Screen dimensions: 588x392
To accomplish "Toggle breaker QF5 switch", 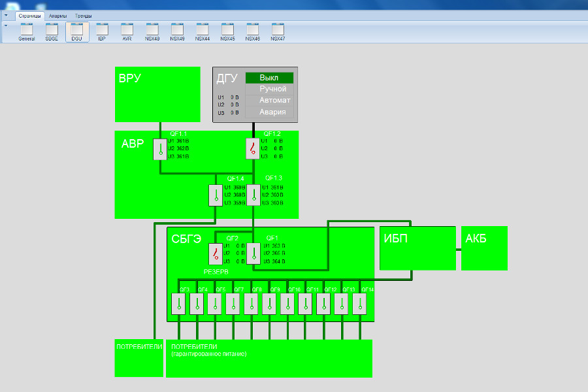I will (x=214, y=304).
